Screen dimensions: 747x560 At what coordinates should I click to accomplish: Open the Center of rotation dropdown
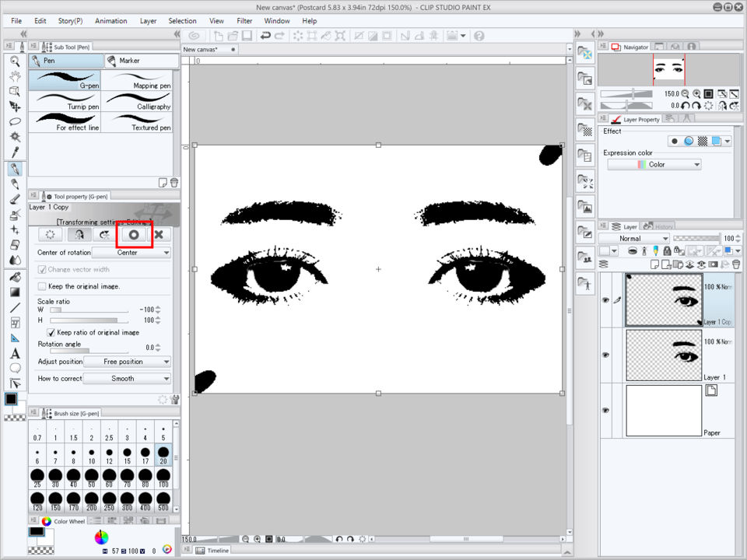[132, 253]
